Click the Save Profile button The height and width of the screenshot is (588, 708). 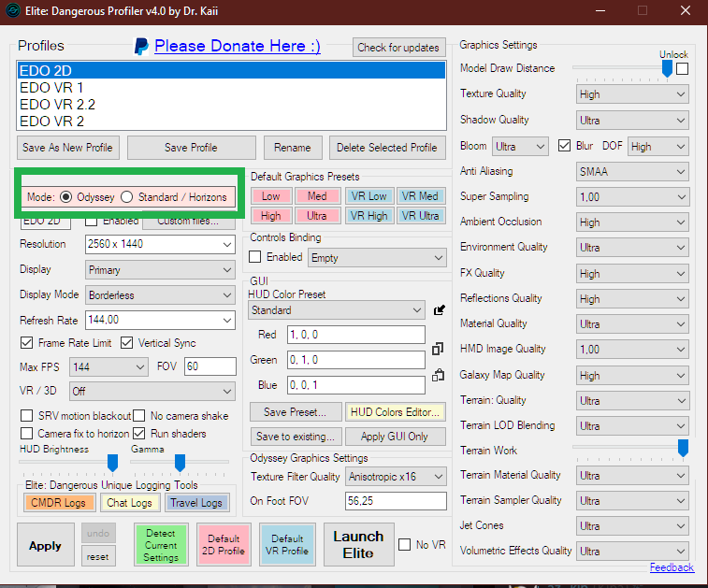point(191,148)
